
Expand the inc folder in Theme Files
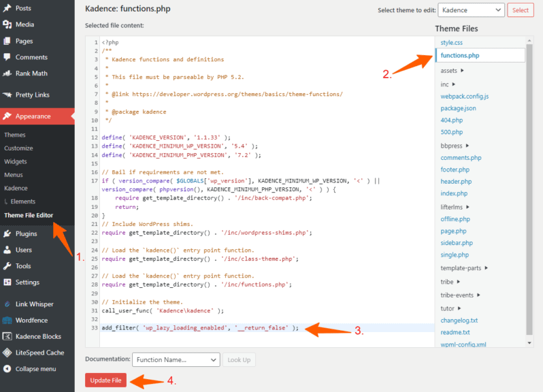click(448, 84)
